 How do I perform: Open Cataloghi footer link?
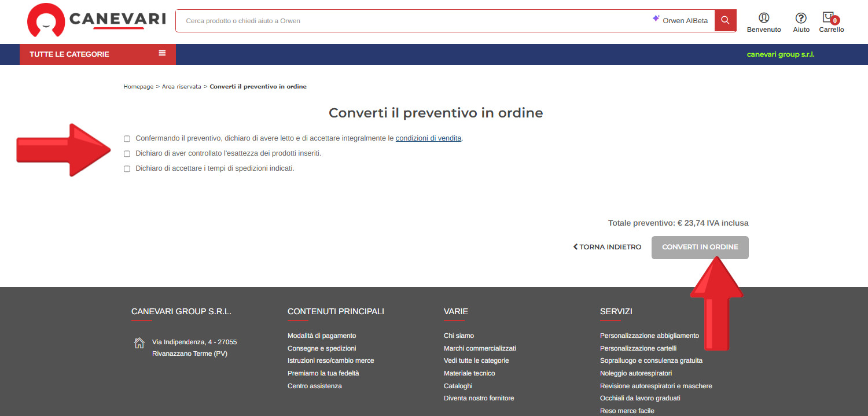pos(458,386)
